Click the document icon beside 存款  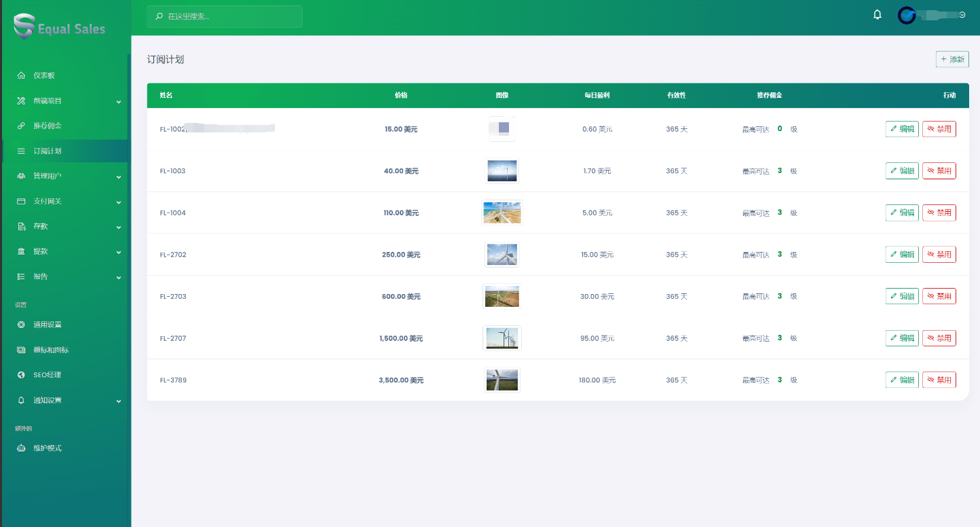[21, 226]
